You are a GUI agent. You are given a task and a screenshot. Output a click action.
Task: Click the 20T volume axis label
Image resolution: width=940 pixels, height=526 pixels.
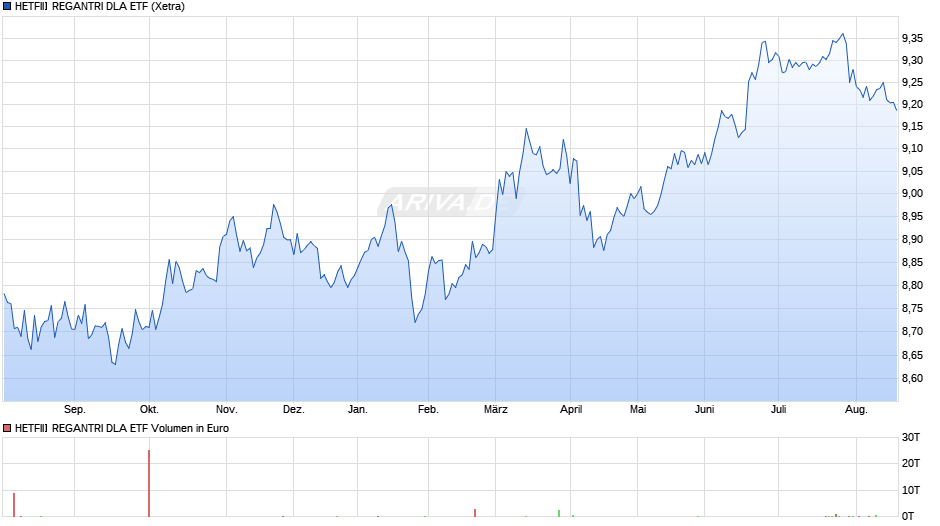[x=911, y=463]
